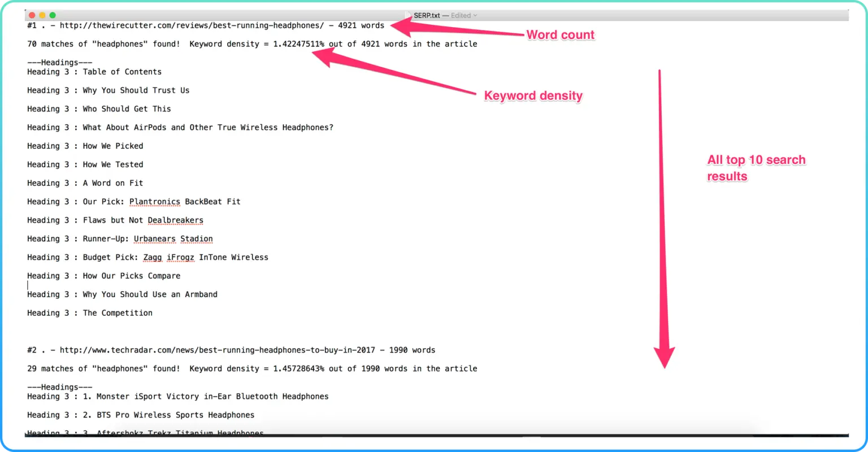Viewport: 868px width, 452px height.
Task: Click the underlined word Urbanears
Action: pyautogui.click(x=154, y=239)
